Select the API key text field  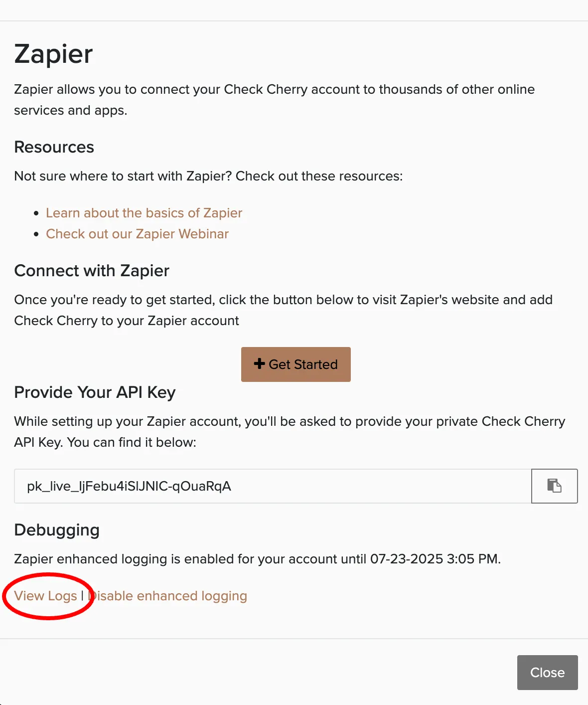coord(273,486)
